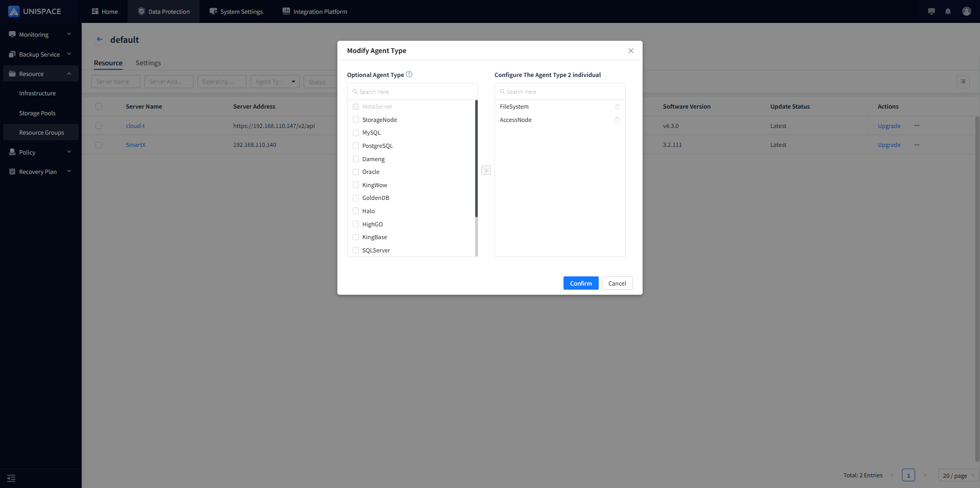Switch to the System Settings top tab
This screenshot has width=980, height=488.
[x=236, y=11]
